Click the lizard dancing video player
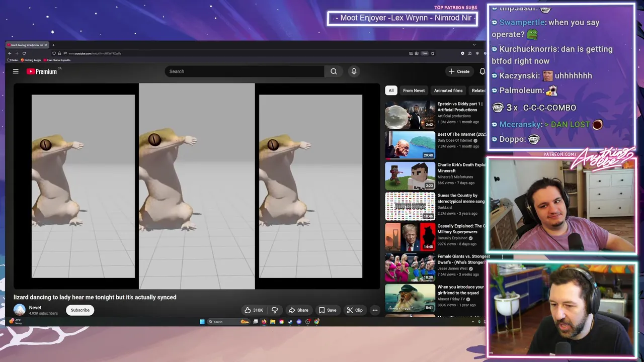This screenshot has height=362, width=644. (197, 187)
